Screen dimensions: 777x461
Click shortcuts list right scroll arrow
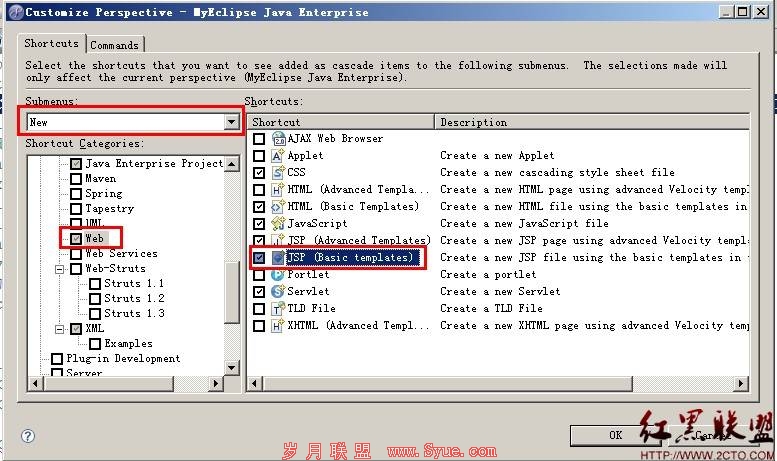[x=741, y=383]
